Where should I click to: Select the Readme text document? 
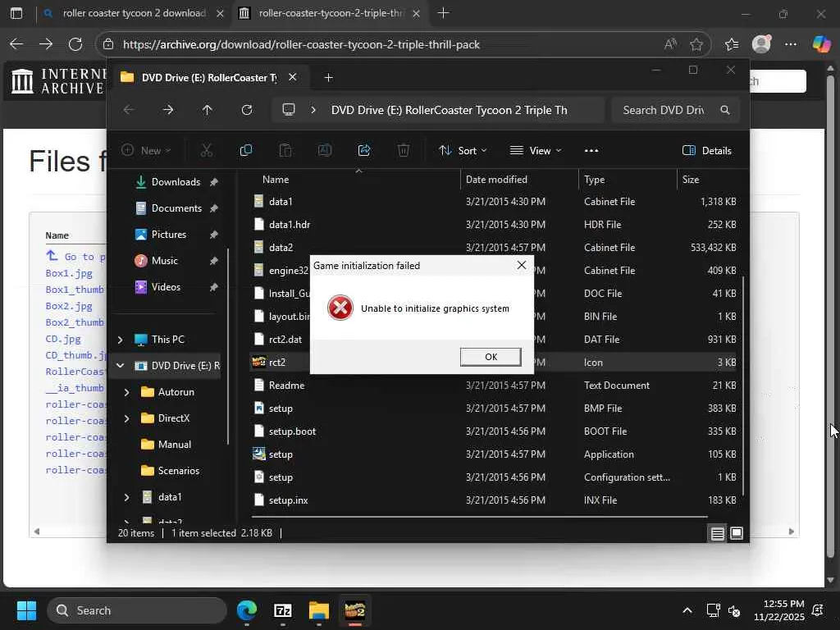point(494,386)
